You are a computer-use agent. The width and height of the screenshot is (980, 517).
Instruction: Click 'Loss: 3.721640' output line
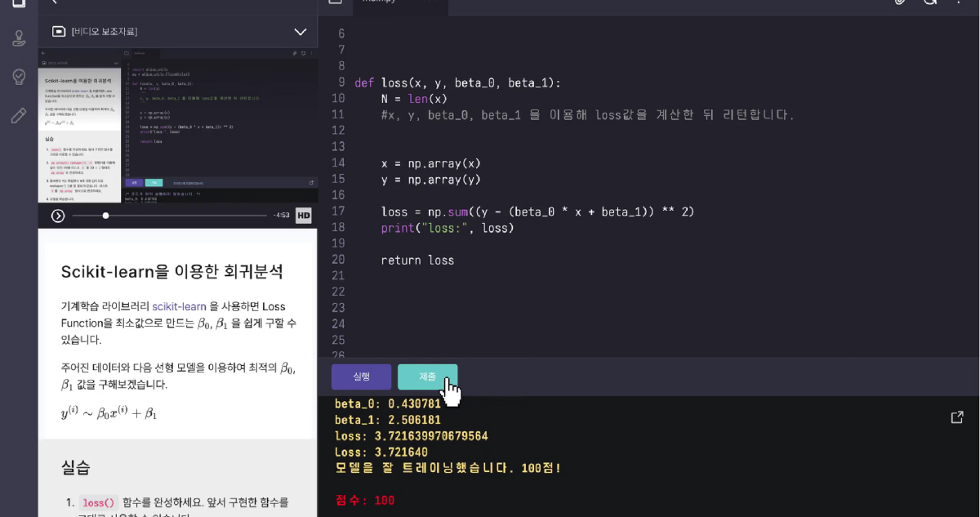coord(381,452)
